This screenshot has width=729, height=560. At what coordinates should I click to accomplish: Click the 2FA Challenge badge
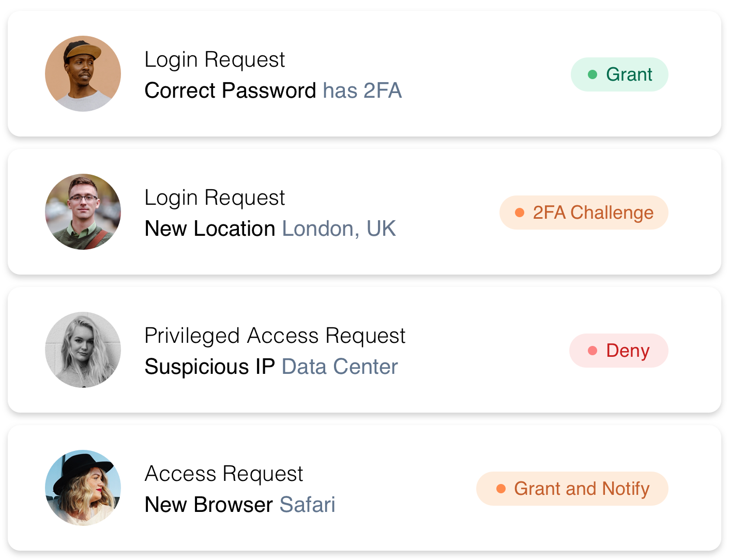coord(583,213)
